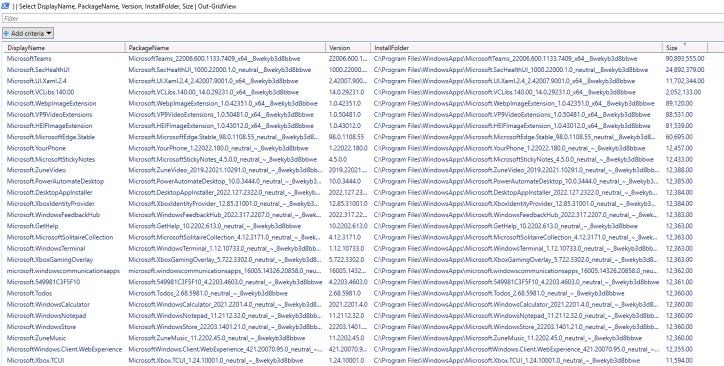Click the version cell 1.24.10001.0

point(346,360)
